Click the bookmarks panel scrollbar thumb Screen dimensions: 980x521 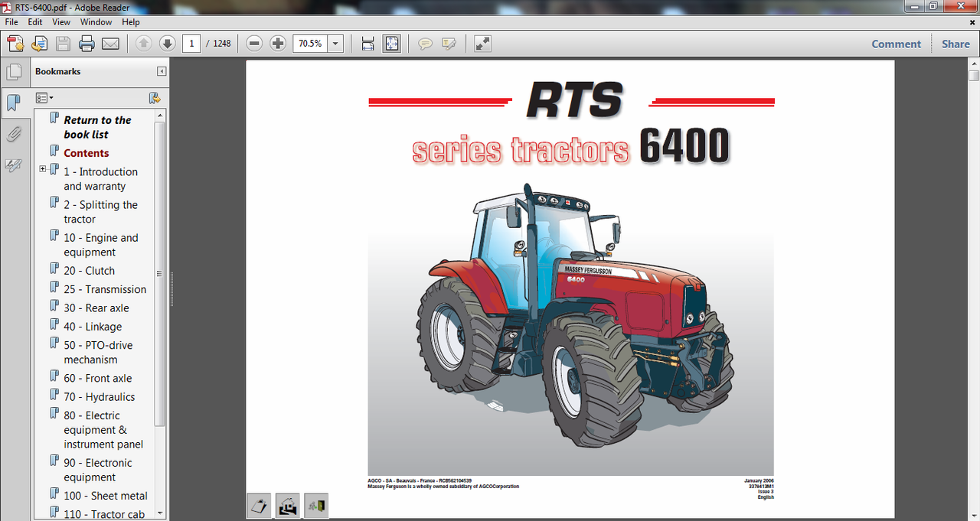160,273
